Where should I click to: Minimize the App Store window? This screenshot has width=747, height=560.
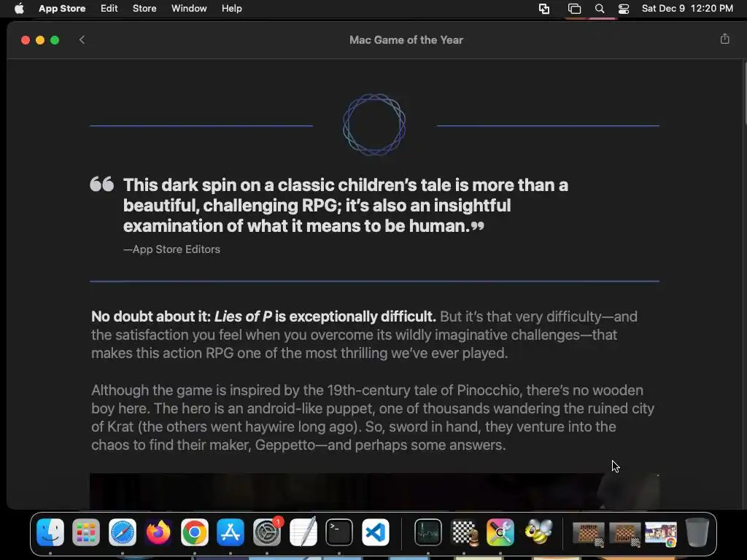point(40,40)
